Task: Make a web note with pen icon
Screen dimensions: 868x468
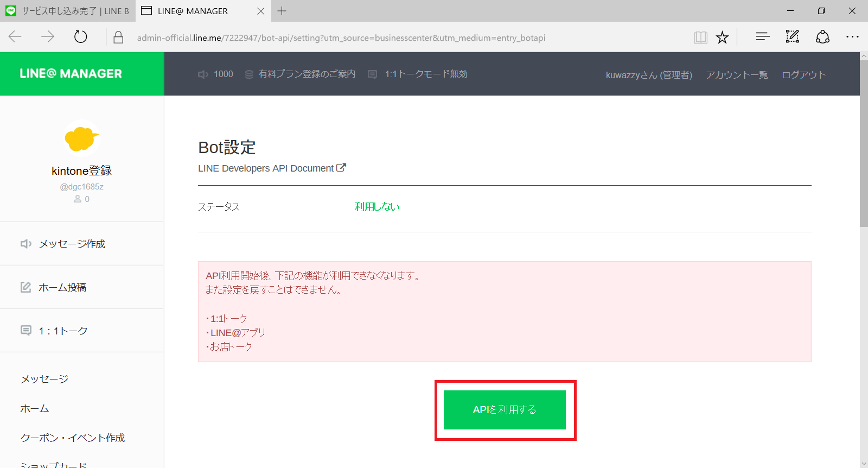Action: point(793,36)
